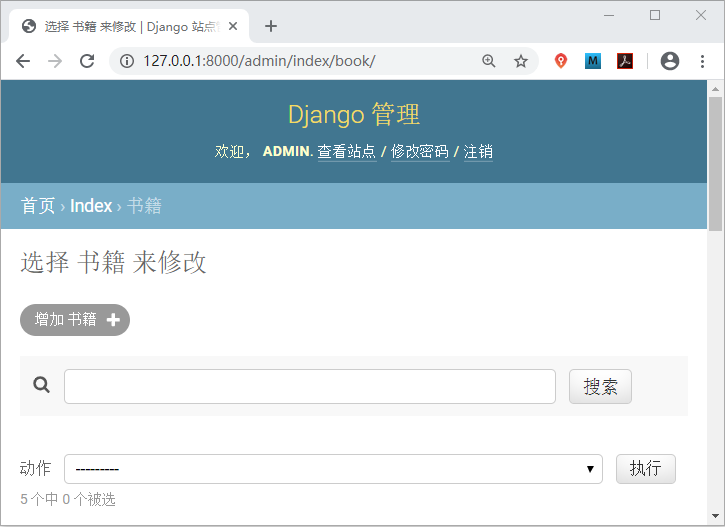Focus the book search text field
Screen dimensions: 725x527
(310, 386)
